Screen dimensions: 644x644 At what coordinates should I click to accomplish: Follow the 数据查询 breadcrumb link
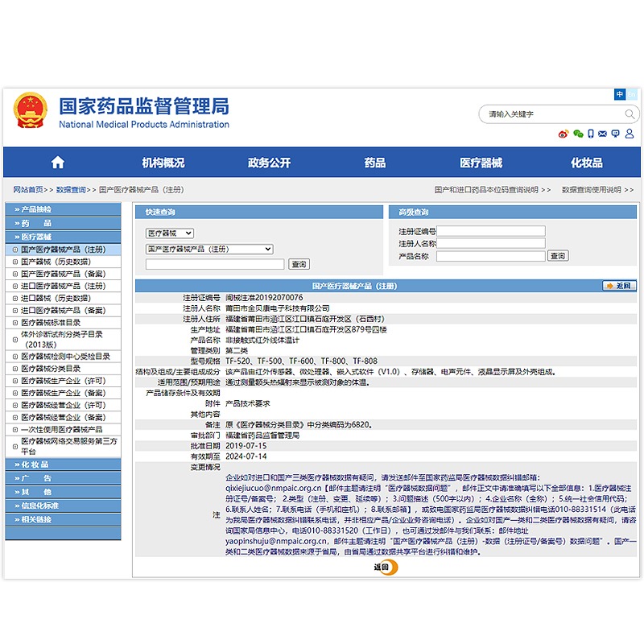click(x=71, y=189)
